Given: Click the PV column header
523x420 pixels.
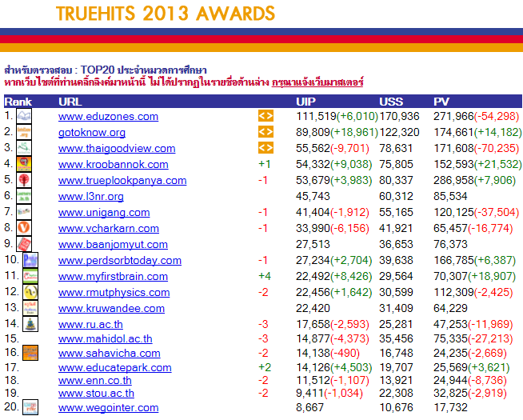Looking at the screenshot, I should [x=441, y=102].
